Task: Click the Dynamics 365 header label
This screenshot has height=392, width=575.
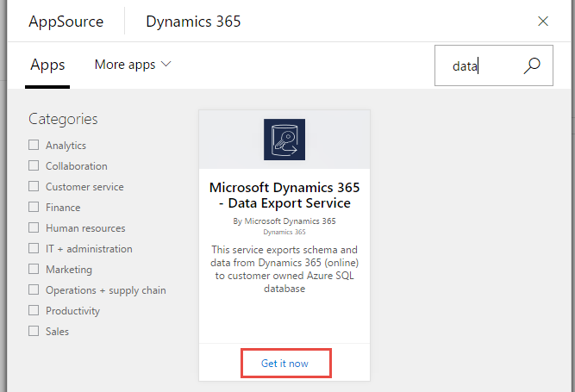Action: [193, 22]
